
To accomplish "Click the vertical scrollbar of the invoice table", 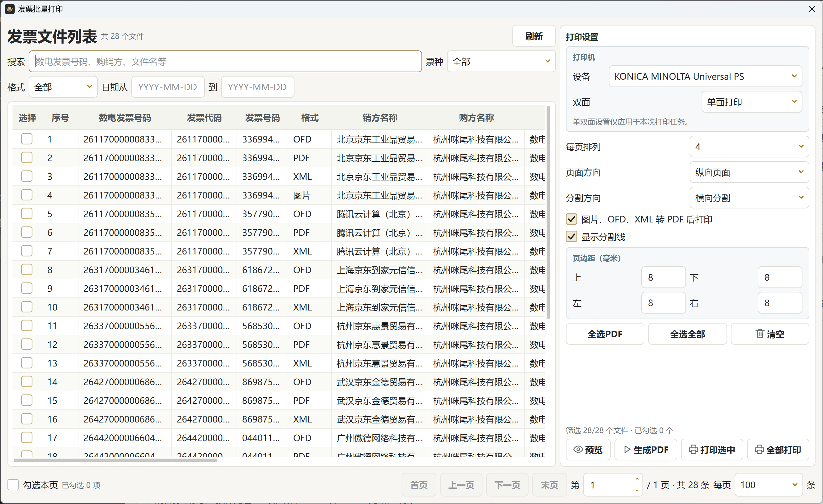I will (548, 212).
